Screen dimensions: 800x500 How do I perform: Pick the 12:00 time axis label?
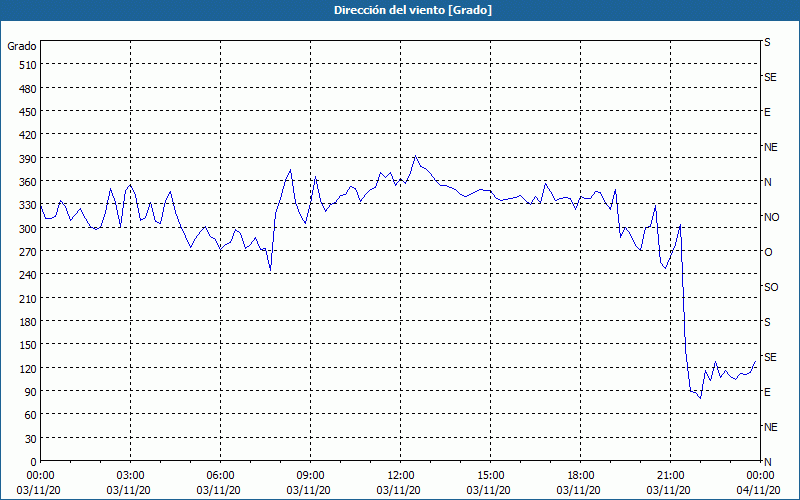click(401, 476)
